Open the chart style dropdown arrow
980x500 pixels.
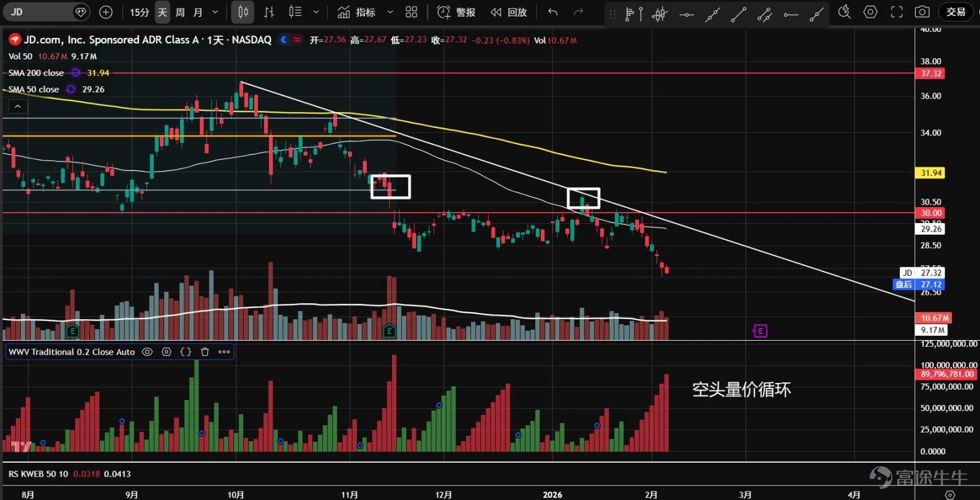pos(316,12)
